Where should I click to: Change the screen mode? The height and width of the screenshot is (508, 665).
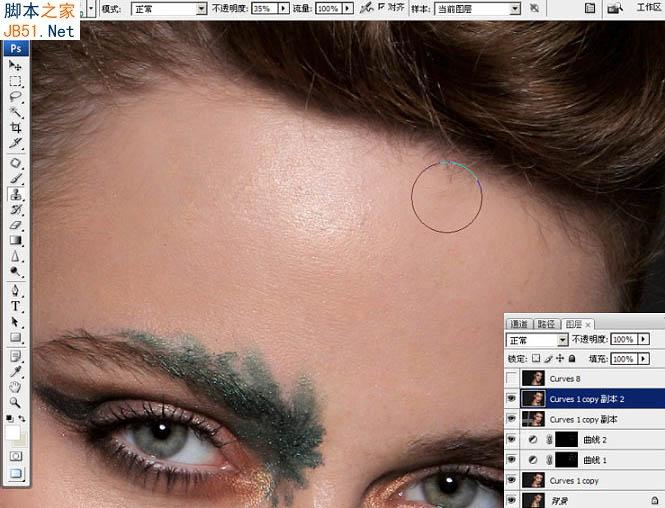[16, 473]
